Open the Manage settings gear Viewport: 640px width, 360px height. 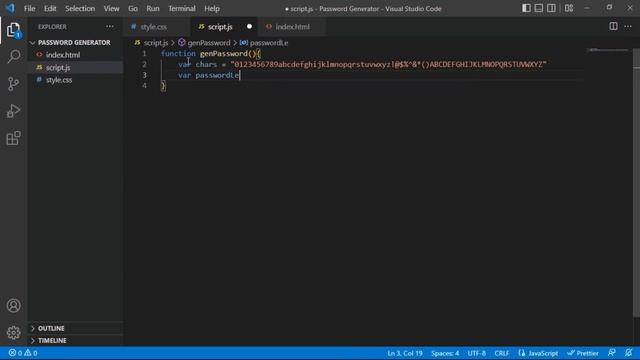tap(13, 333)
